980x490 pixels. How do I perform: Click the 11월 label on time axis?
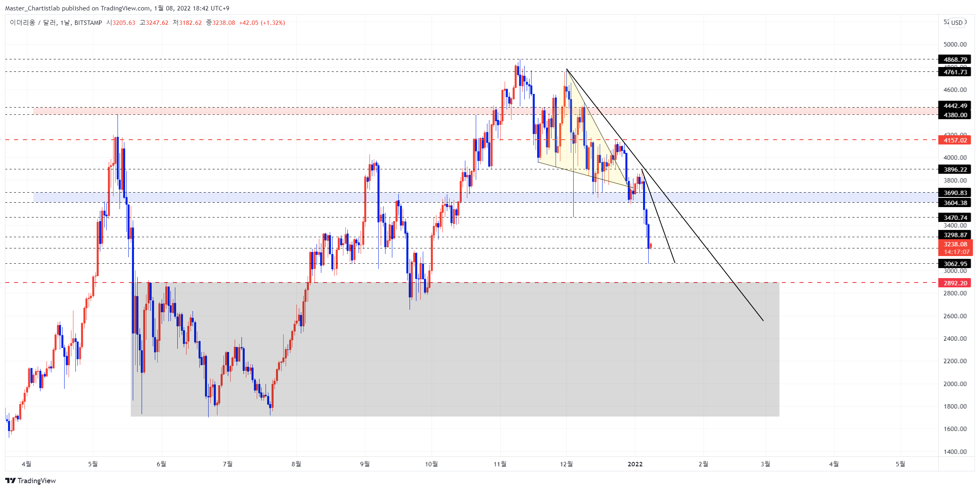500,464
